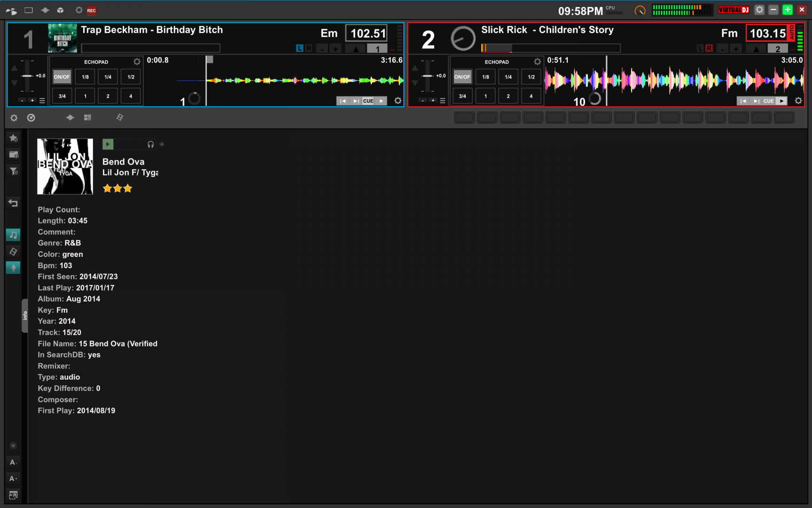The height and width of the screenshot is (508, 812).
Task: Click headphone prelisten icon for Bend Ova
Action: tap(150, 144)
